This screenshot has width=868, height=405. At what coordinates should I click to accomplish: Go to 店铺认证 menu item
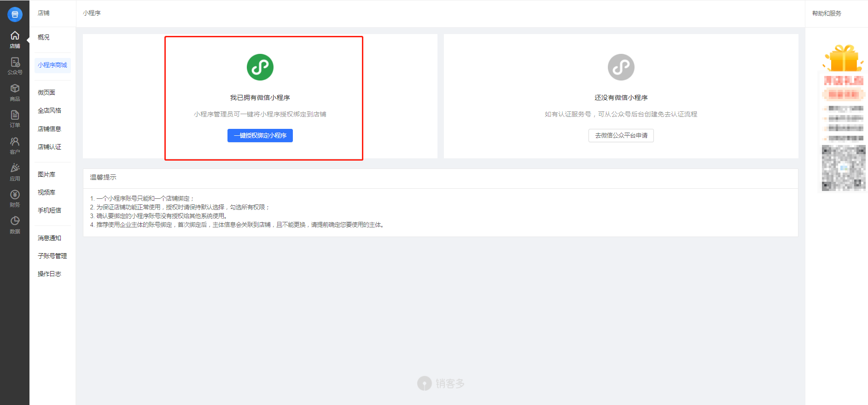(49, 147)
